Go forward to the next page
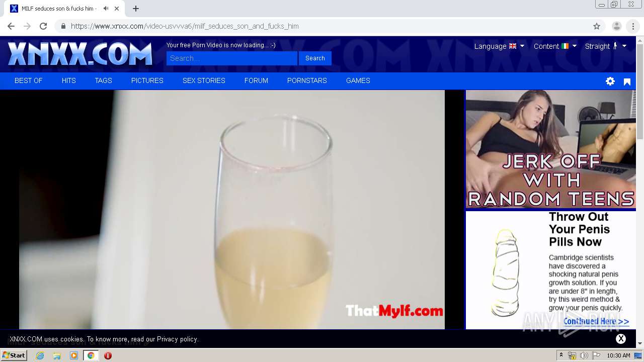Screen dimensions: 644x362 (x=27, y=26)
